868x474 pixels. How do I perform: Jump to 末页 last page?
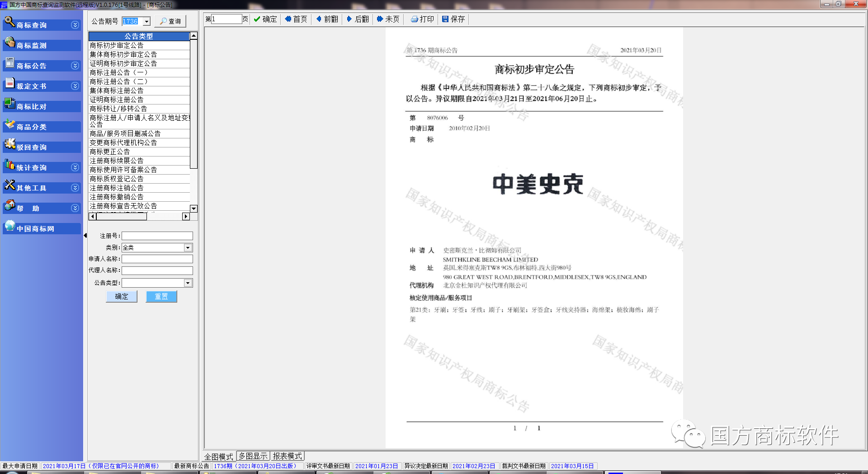[388, 19]
